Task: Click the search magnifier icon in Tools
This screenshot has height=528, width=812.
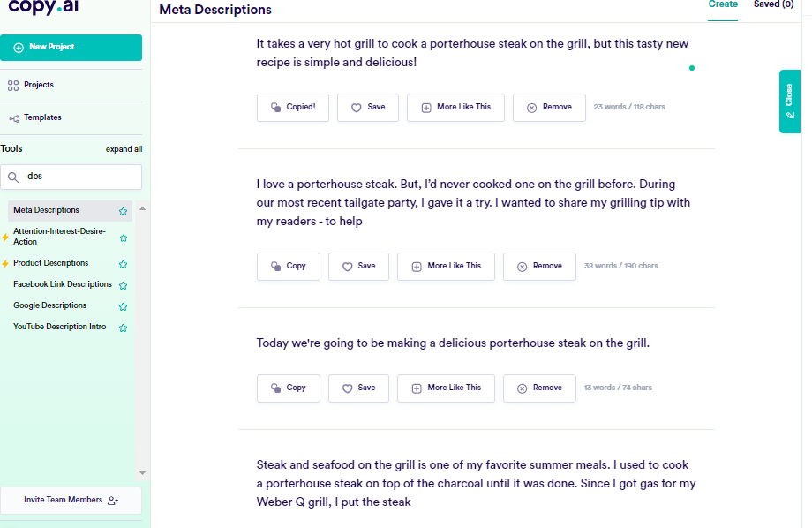Action: point(13,177)
